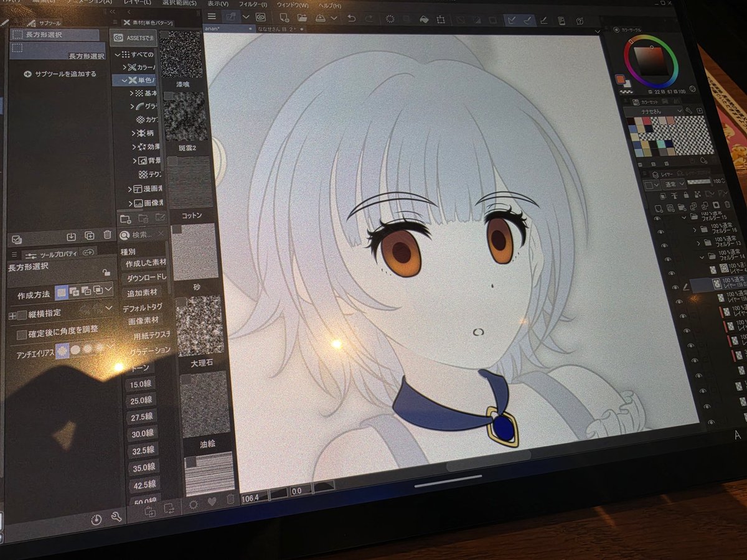Redo with the forward arrow icon
Screen dimensions: 747x560
pyautogui.click(x=369, y=19)
